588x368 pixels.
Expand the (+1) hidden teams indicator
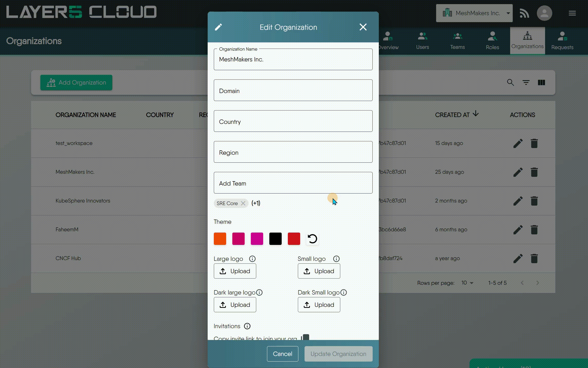(x=256, y=203)
